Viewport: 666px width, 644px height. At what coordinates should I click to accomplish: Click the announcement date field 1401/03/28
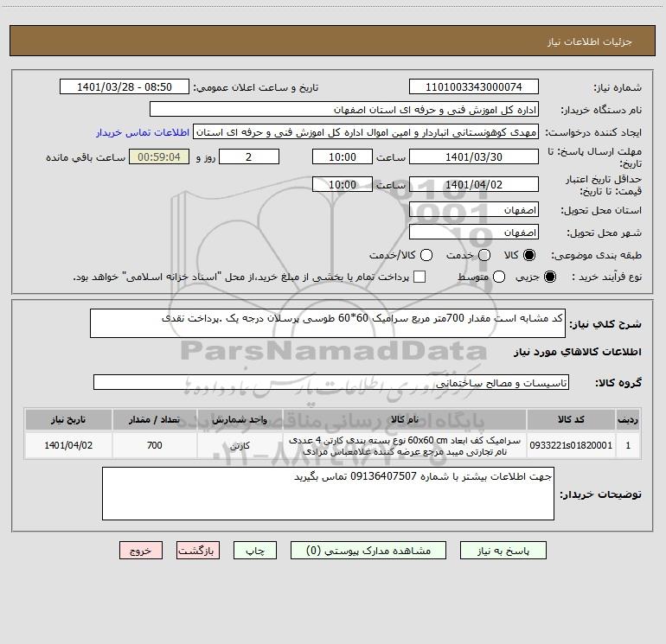click(x=125, y=87)
